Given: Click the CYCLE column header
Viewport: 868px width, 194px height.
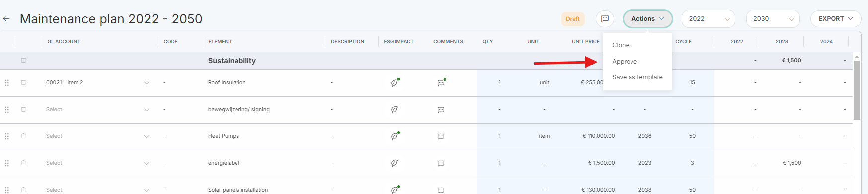Looking at the screenshot, I should click(683, 42).
